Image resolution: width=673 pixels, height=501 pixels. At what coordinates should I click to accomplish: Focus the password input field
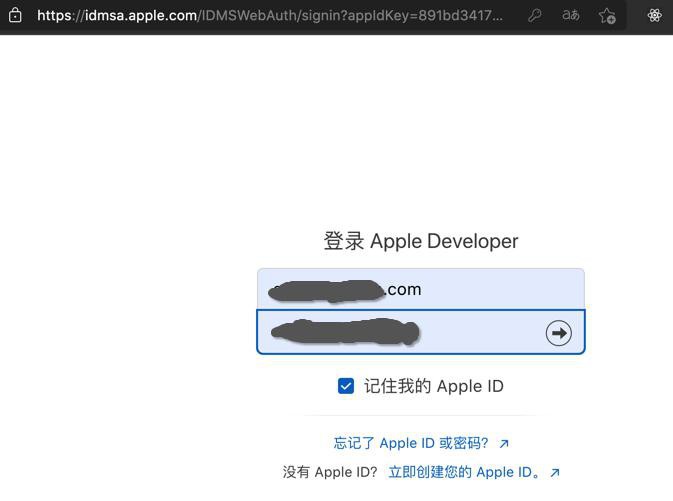(x=421, y=332)
